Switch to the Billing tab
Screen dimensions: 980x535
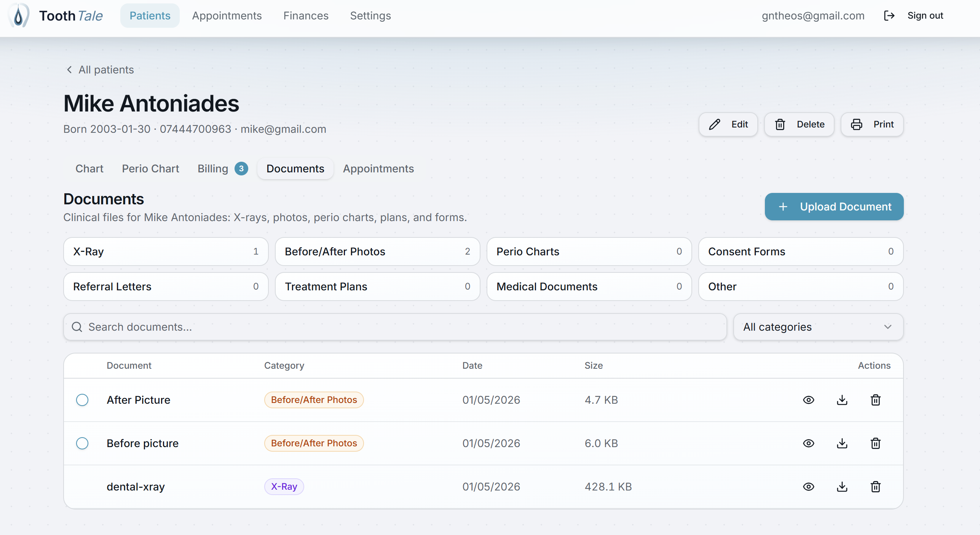click(222, 169)
